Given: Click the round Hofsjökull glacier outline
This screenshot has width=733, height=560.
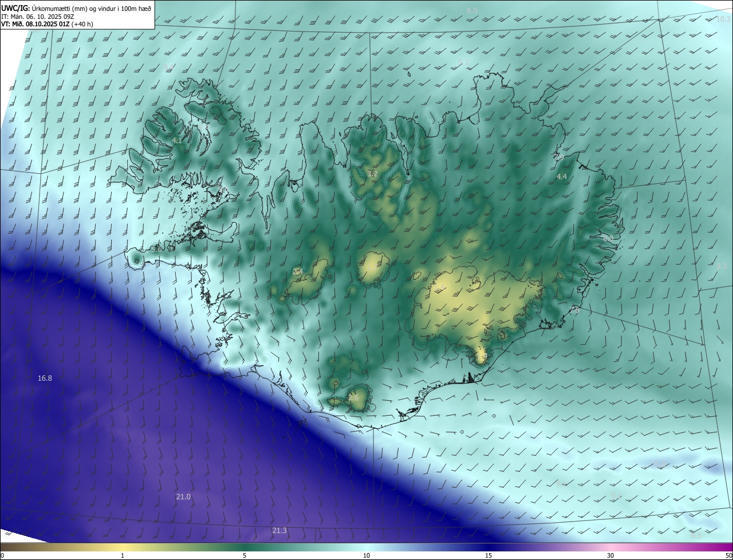Looking at the screenshot, I should (373, 268).
